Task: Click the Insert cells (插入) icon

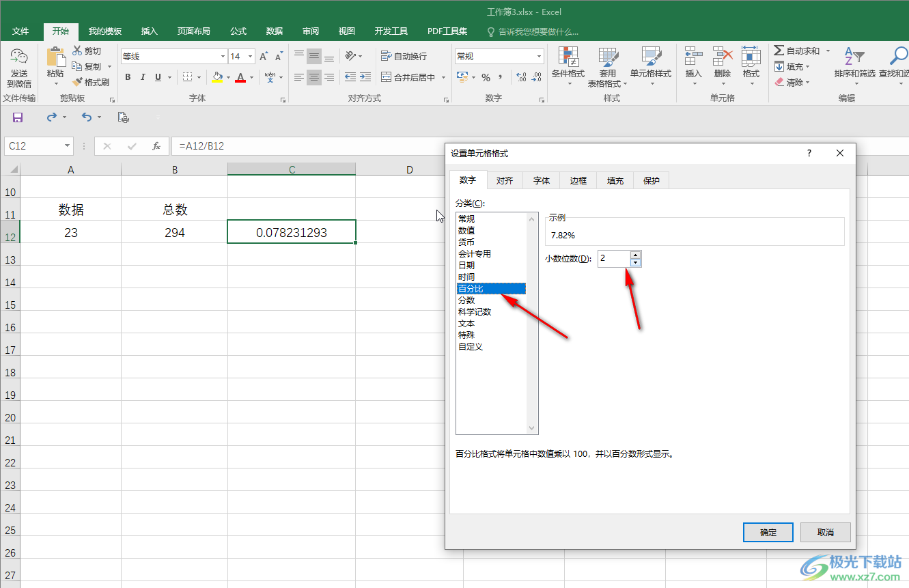Action: [x=693, y=57]
